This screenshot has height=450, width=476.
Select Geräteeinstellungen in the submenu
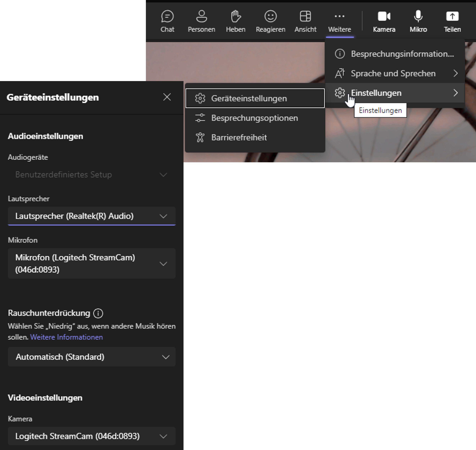pyautogui.click(x=255, y=98)
